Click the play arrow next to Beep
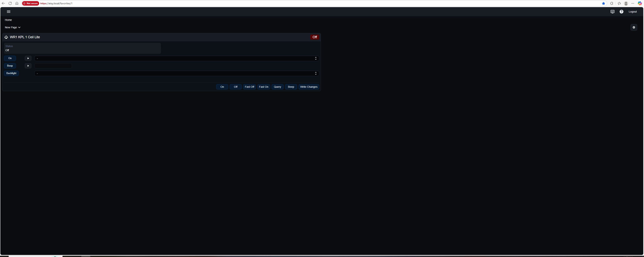The image size is (644, 257). pyautogui.click(x=28, y=66)
